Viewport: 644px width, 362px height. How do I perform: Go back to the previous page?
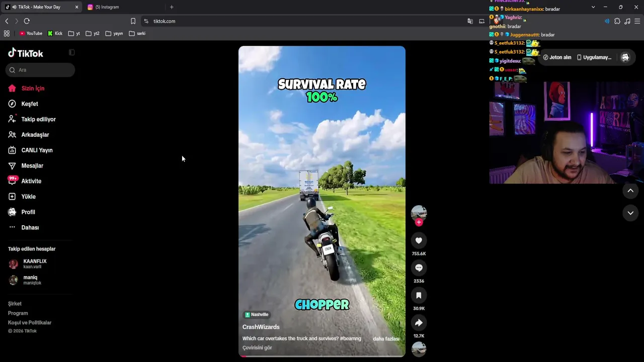pyautogui.click(x=7, y=21)
